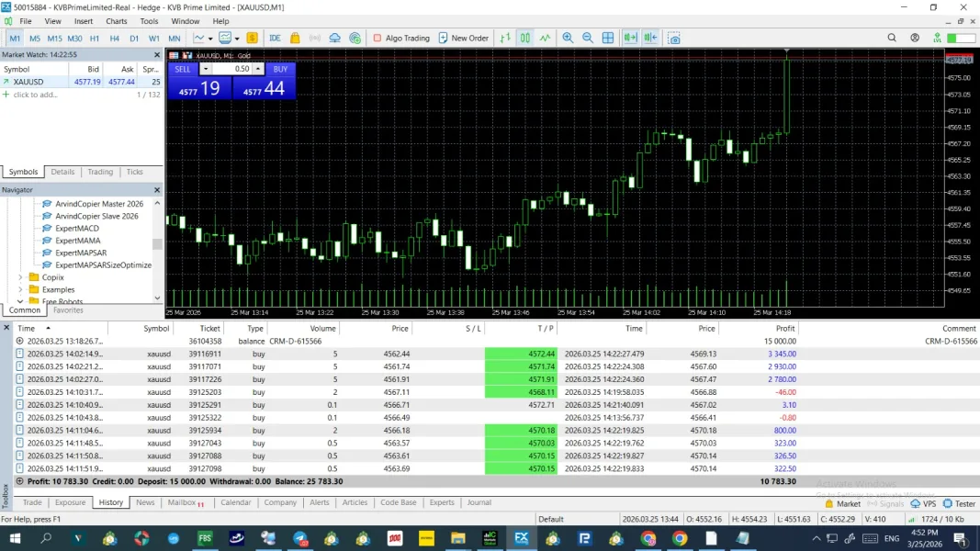Screen dimensions: 980x551
Task: Select ExpertMACD in the Navigator tree
Action: [x=76, y=228]
